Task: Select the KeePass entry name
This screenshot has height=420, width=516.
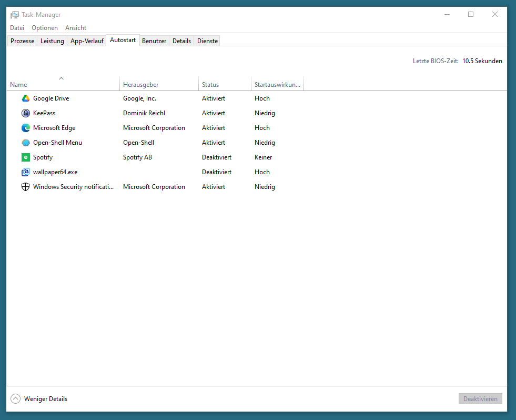Action: coord(44,113)
